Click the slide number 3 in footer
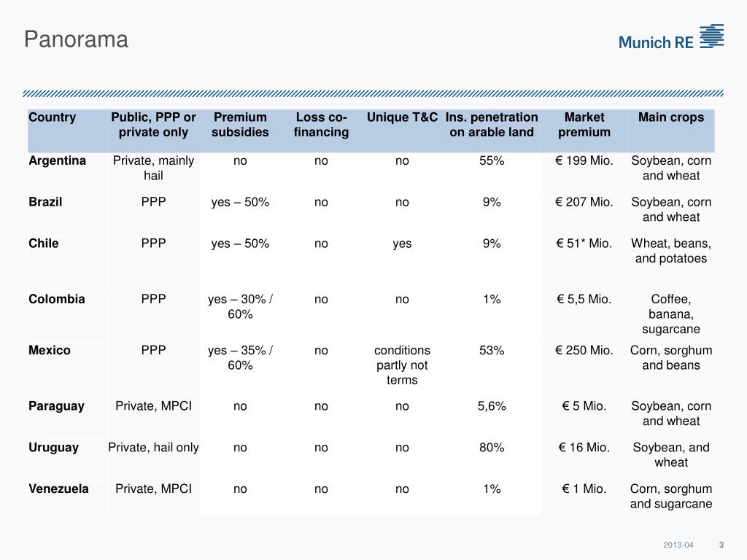Screen dimensions: 747x560 [721, 545]
